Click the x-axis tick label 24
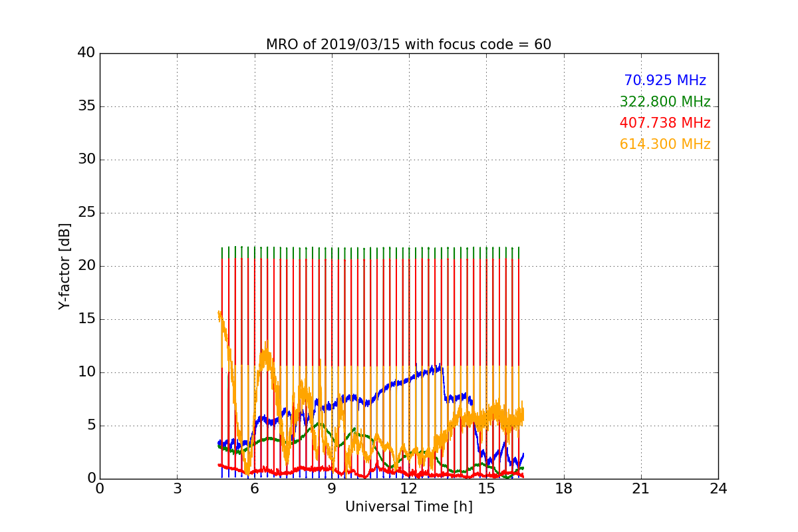Image resolution: width=798 pixels, height=532 pixels. 718,489
